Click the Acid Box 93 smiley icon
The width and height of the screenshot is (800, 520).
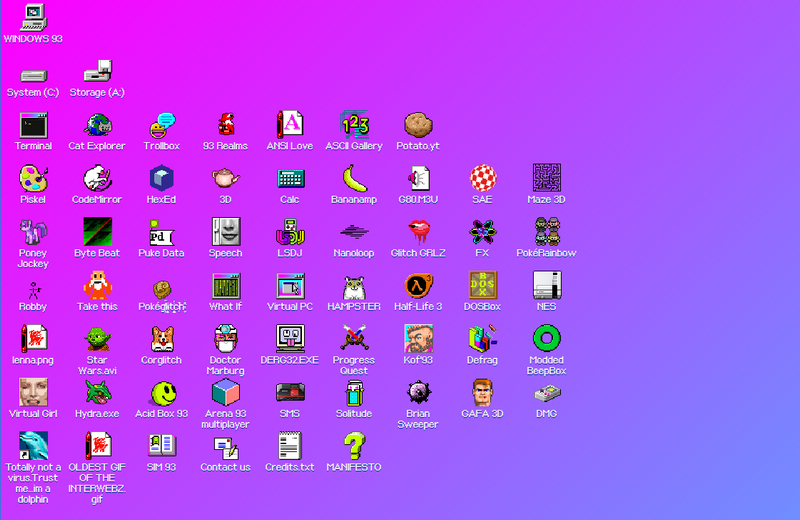click(x=161, y=393)
